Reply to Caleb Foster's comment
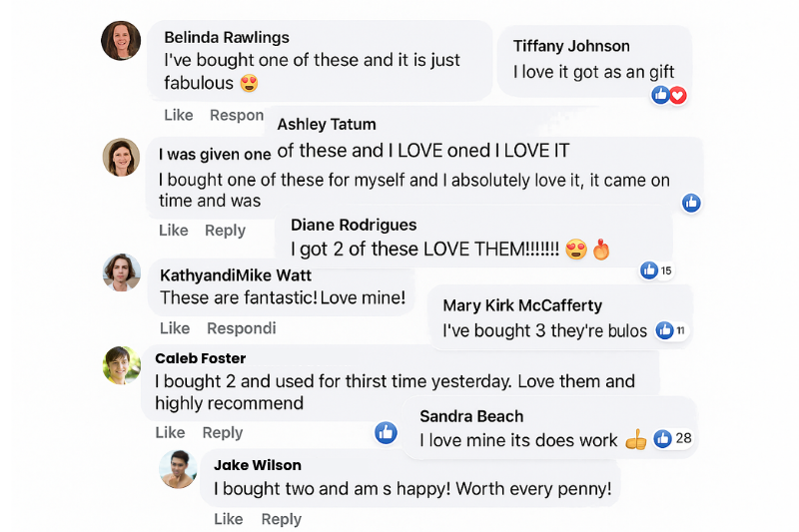Screen dimensions: 799x532 click(x=222, y=432)
